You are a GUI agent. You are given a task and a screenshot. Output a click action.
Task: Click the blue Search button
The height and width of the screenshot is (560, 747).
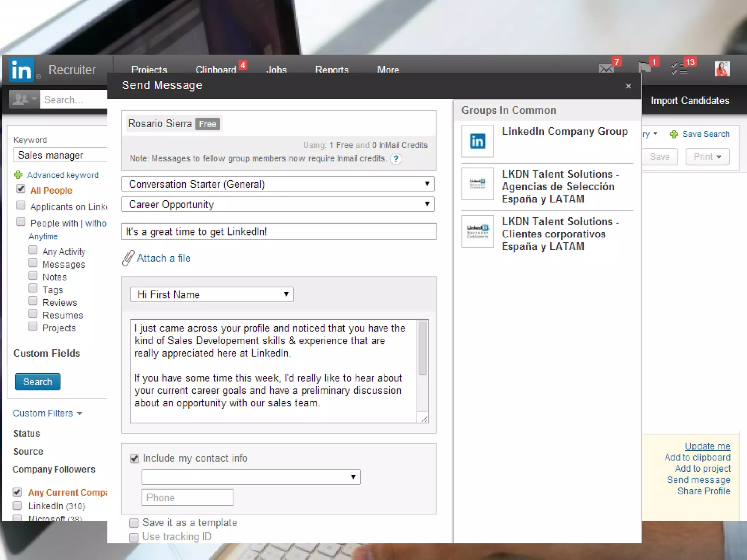click(38, 382)
